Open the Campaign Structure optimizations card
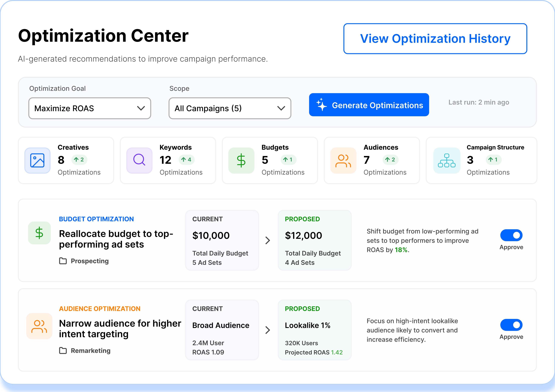 click(x=482, y=160)
